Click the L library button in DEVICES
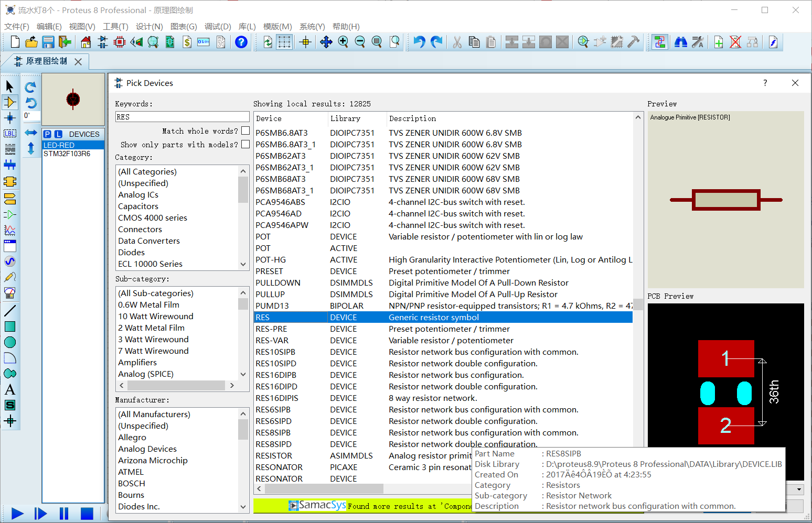 coord(58,134)
